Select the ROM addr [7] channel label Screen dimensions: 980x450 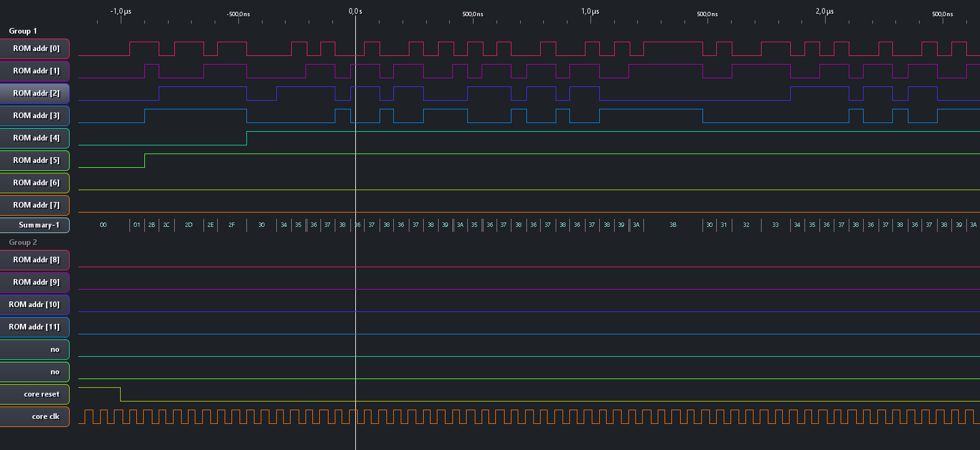(x=34, y=205)
